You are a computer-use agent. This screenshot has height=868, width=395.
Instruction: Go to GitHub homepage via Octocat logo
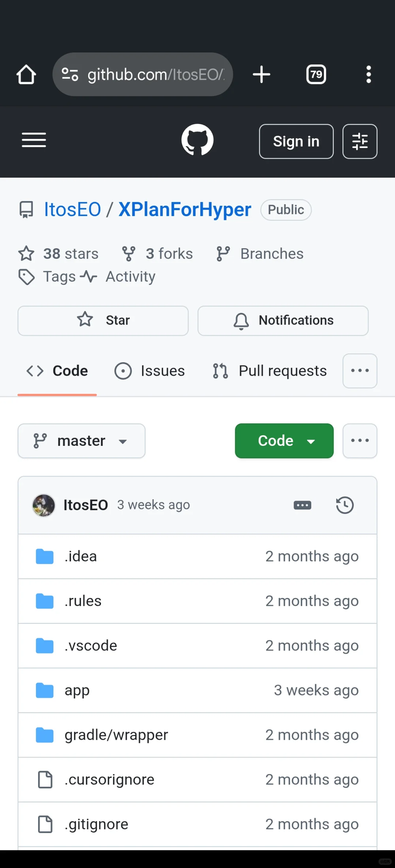pyautogui.click(x=197, y=140)
